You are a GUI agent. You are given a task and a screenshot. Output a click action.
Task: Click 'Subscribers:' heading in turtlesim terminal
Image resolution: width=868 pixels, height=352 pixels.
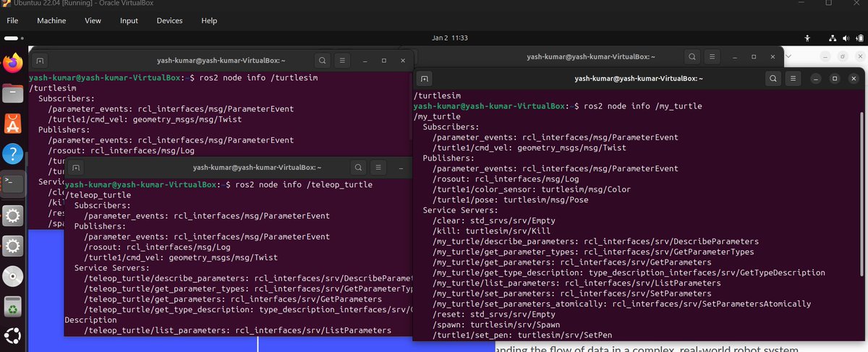point(67,98)
